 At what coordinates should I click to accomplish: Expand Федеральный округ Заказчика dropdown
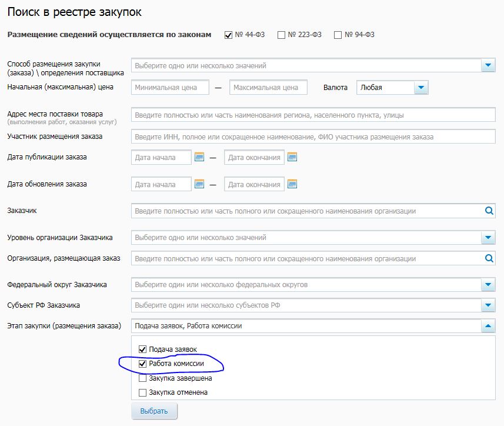[x=488, y=285]
